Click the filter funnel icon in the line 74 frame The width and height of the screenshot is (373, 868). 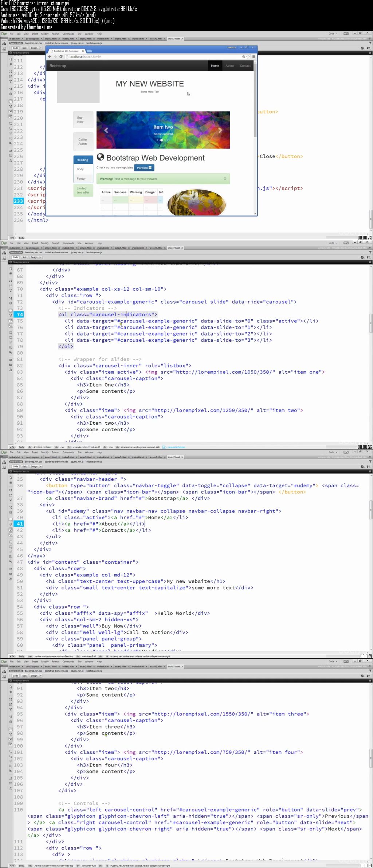pos(370,252)
